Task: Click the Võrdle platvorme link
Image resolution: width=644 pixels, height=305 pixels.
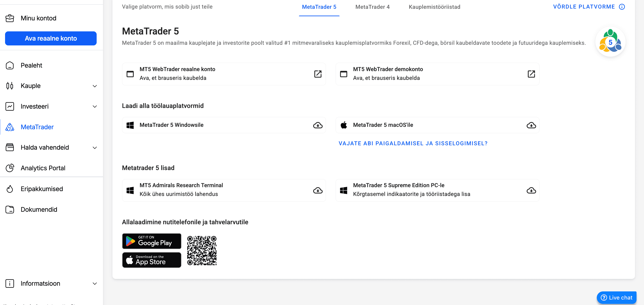Action: [x=584, y=7]
